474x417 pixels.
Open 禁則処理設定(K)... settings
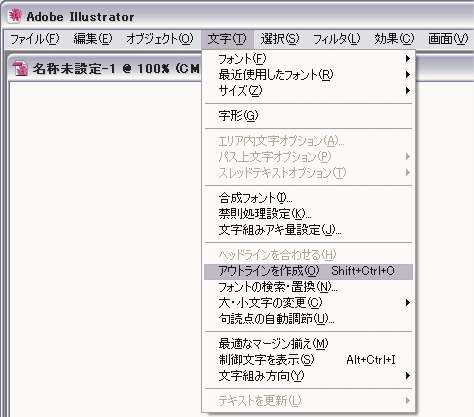coord(308,214)
